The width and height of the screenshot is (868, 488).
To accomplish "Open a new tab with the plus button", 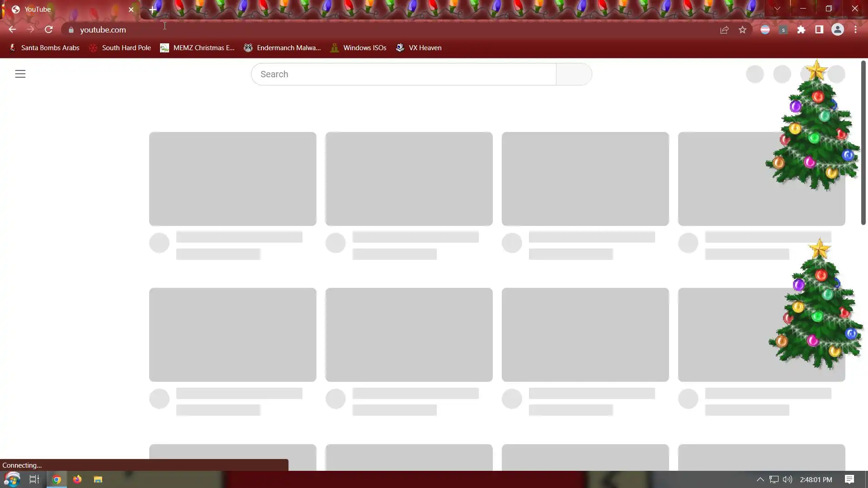I will click(153, 9).
